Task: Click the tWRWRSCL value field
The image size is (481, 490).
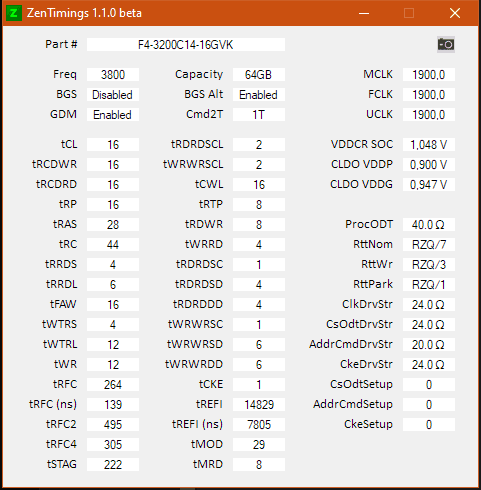Action: (x=259, y=164)
